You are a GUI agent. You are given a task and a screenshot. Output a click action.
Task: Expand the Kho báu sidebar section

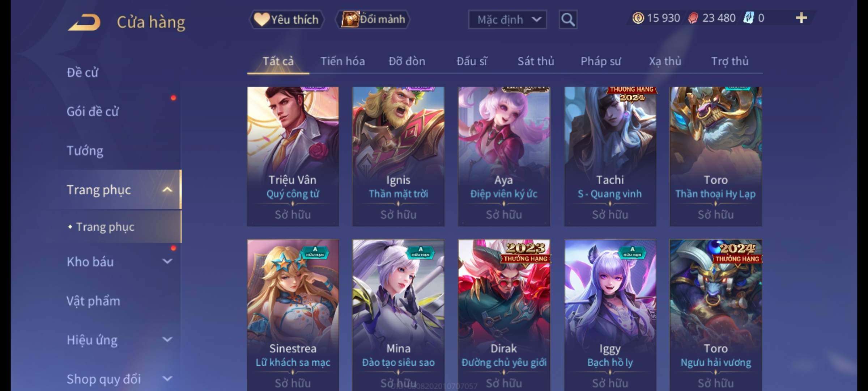pos(167,261)
